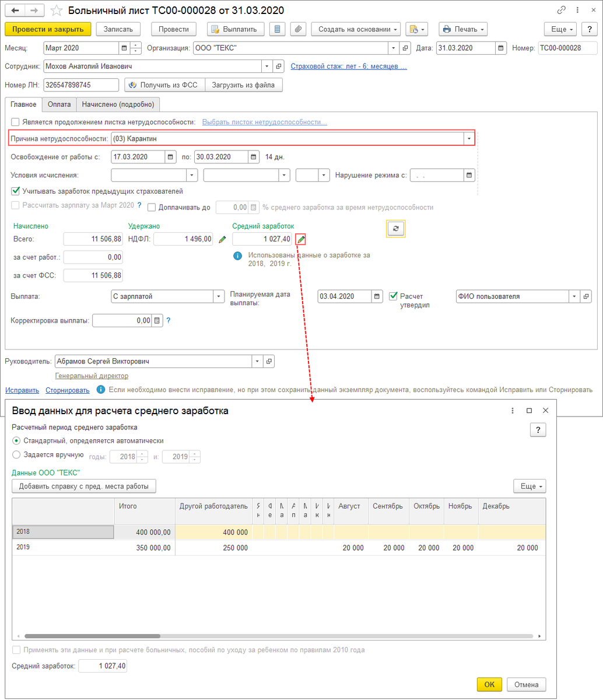
Task: Expand the Причина нетрудоспособности dropdown
Action: tap(469, 139)
